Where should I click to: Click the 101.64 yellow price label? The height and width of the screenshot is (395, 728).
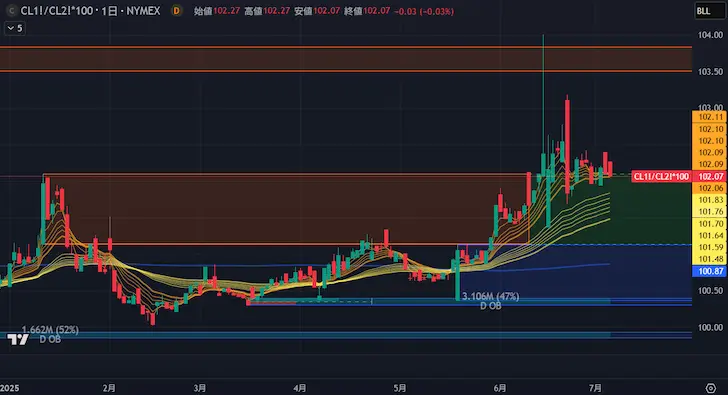pos(710,235)
